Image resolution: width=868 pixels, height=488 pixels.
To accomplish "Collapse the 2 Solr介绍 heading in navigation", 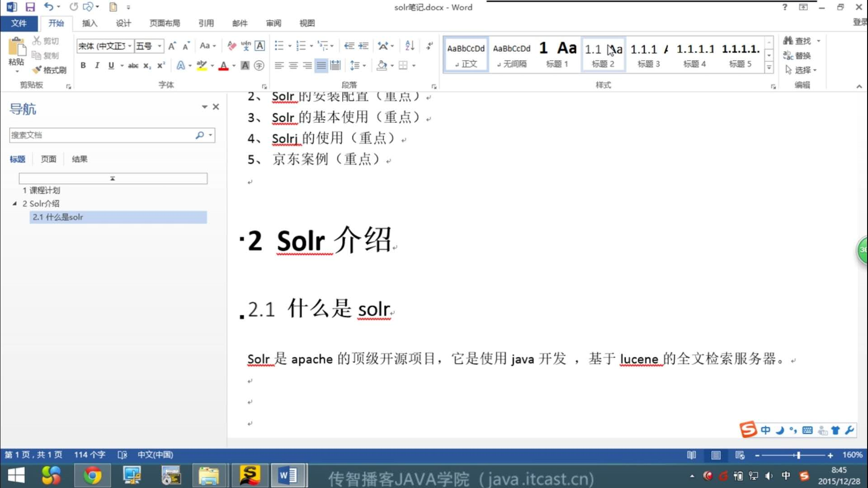I will click(x=14, y=203).
